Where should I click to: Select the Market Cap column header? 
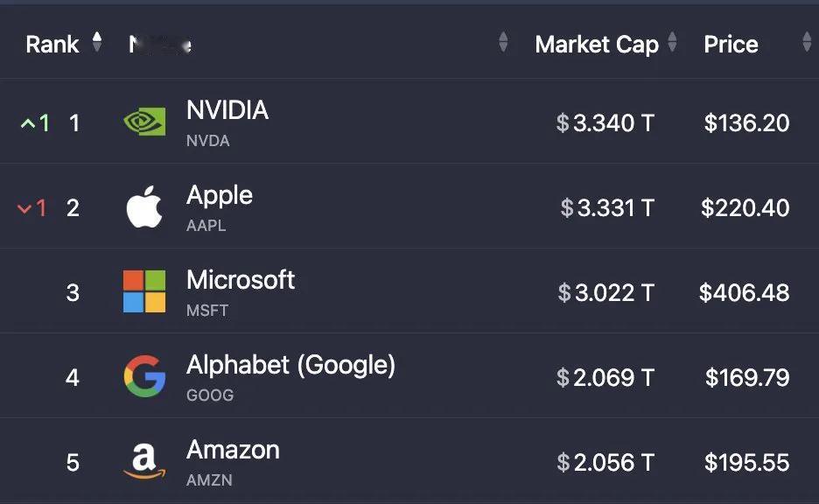click(x=597, y=45)
